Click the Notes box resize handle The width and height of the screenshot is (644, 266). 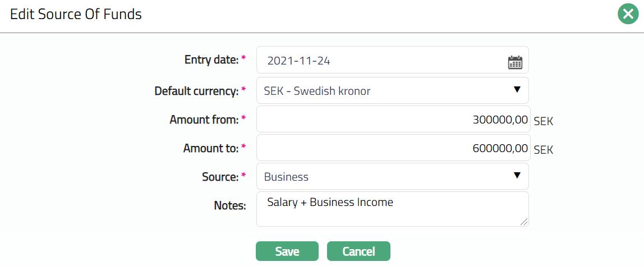[525, 222]
